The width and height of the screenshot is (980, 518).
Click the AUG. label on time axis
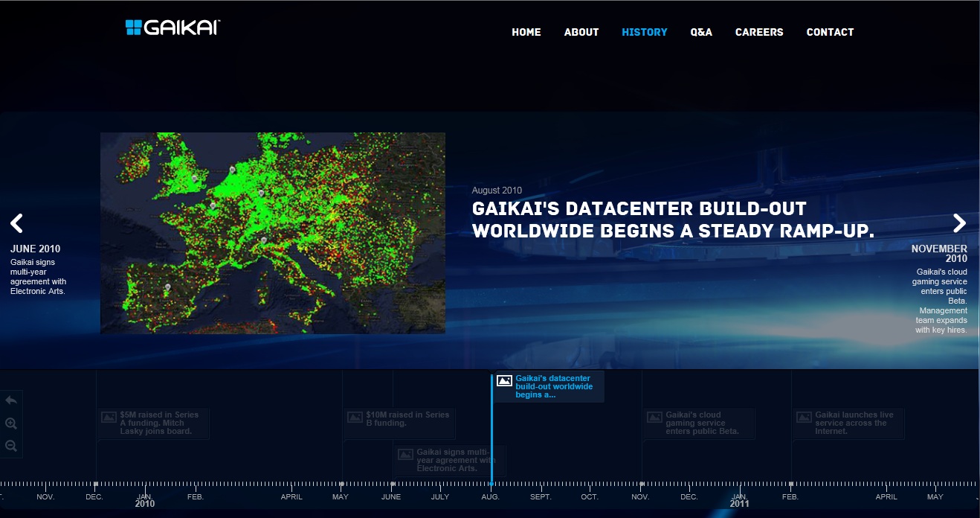click(x=490, y=496)
